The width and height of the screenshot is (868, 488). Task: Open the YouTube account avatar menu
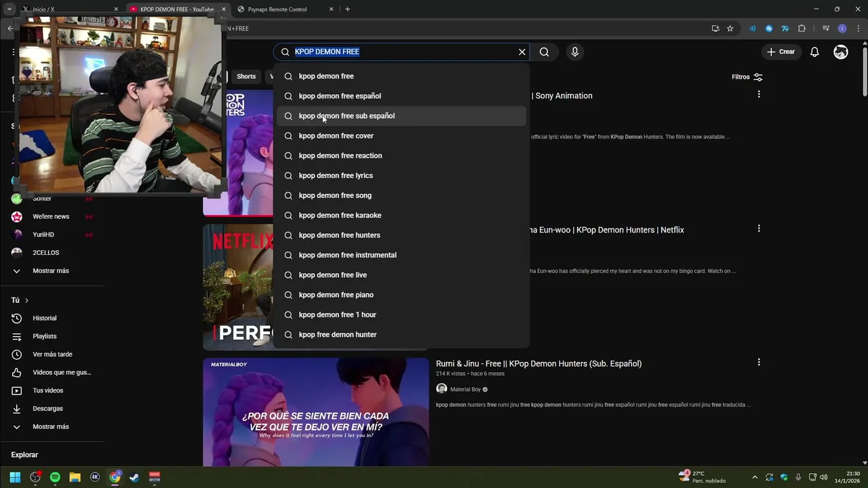point(841,52)
